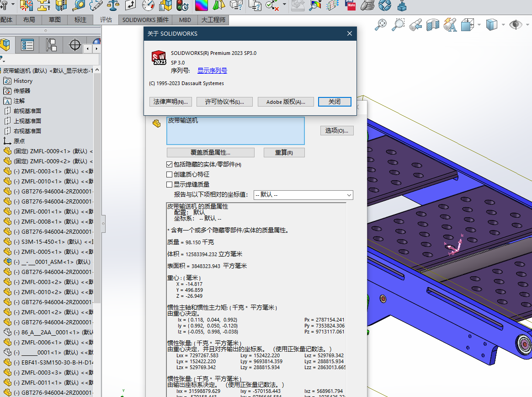
Task: Select the Zoom to Area tool
Action: point(398,24)
